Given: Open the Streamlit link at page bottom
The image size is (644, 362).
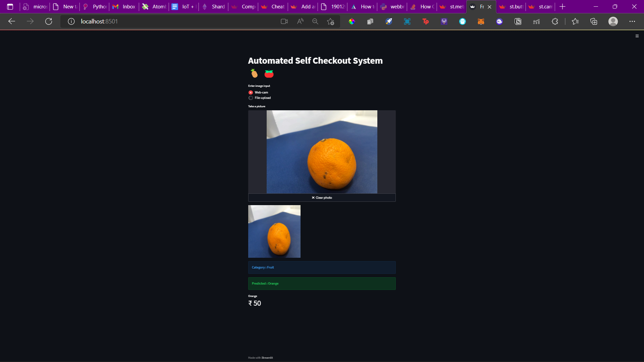Looking at the screenshot, I should (267, 358).
